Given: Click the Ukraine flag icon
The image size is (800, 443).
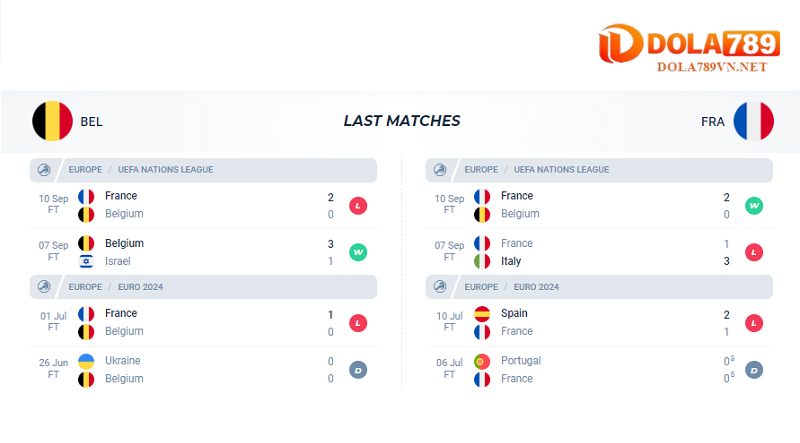Looking at the screenshot, I should click(x=86, y=361).
